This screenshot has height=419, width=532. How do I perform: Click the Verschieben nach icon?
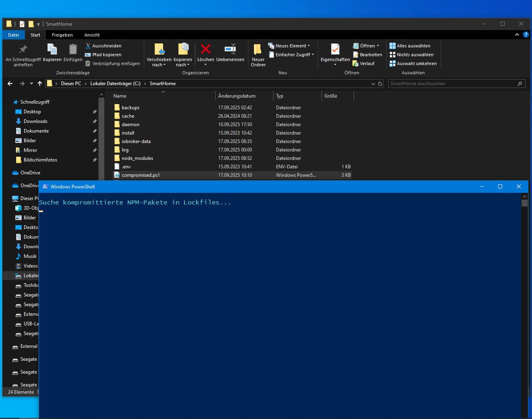pyautogui.click(x=159, y=49)
